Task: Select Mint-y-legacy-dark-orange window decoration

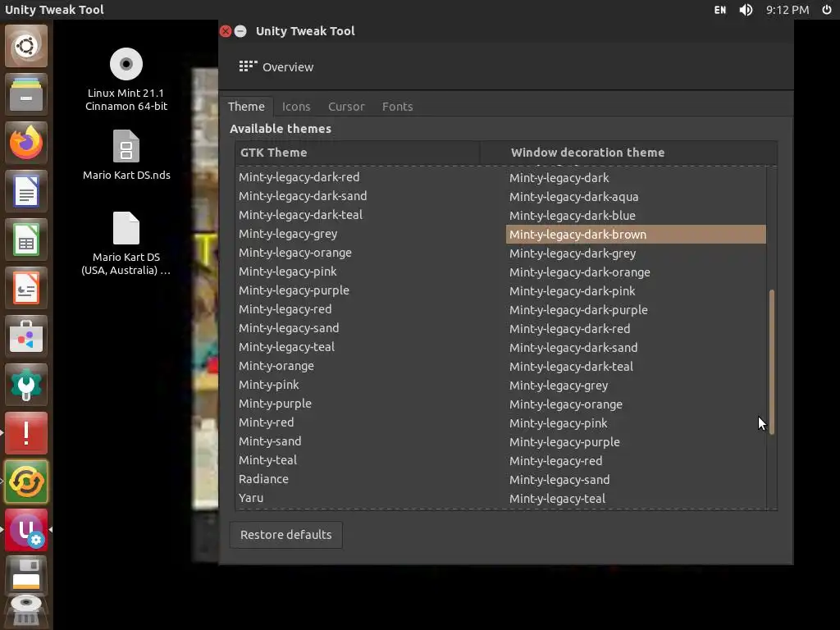Action: 636,272
